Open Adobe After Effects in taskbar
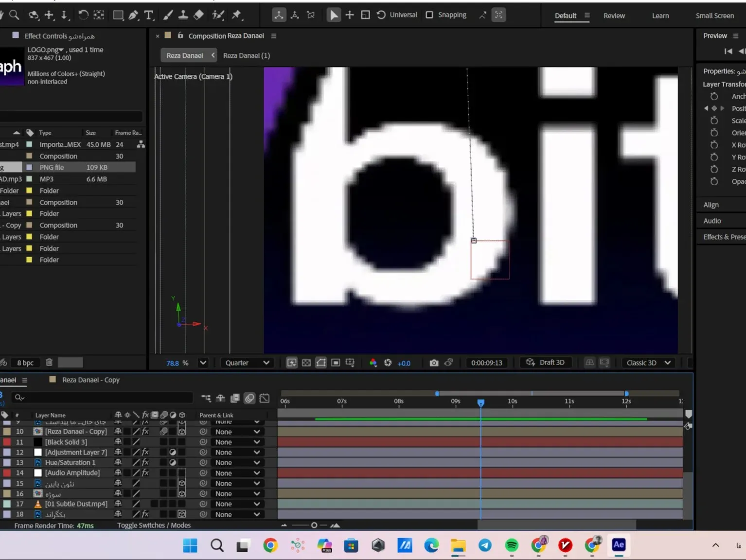 619,545
